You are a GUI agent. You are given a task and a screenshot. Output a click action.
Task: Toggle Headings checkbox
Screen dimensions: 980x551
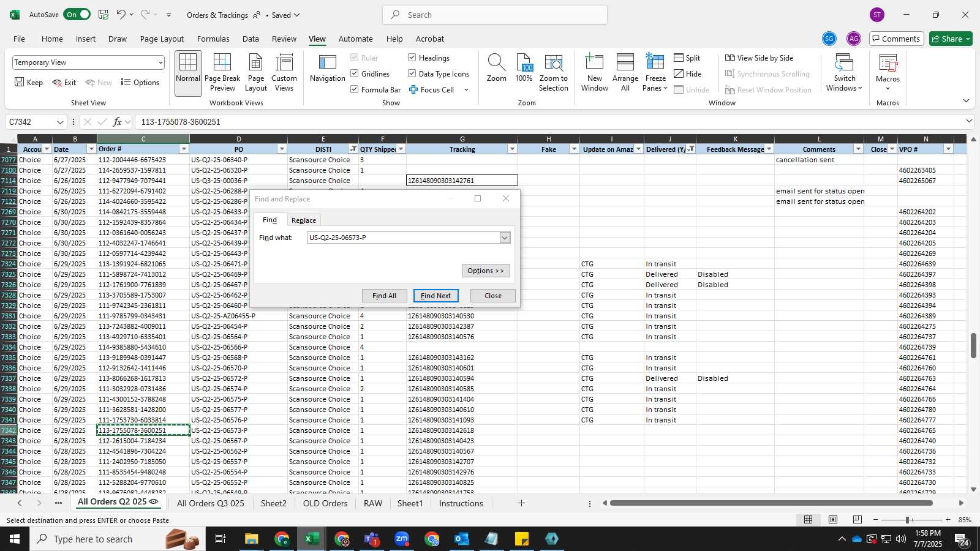tap(412, 58)
